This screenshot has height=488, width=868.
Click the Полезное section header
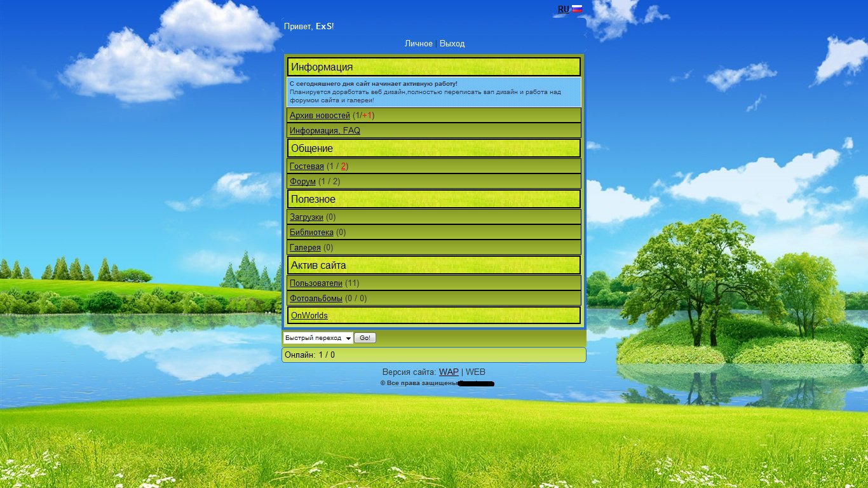434,199
